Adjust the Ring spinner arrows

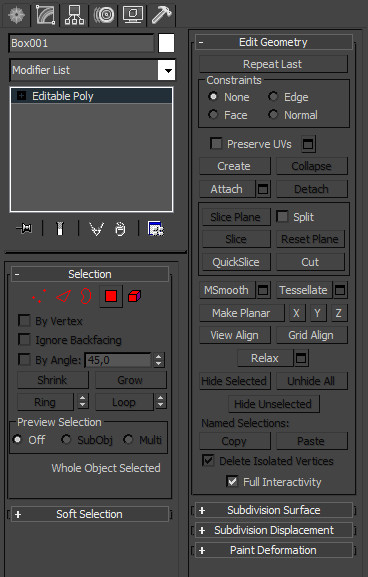[83, 402]
